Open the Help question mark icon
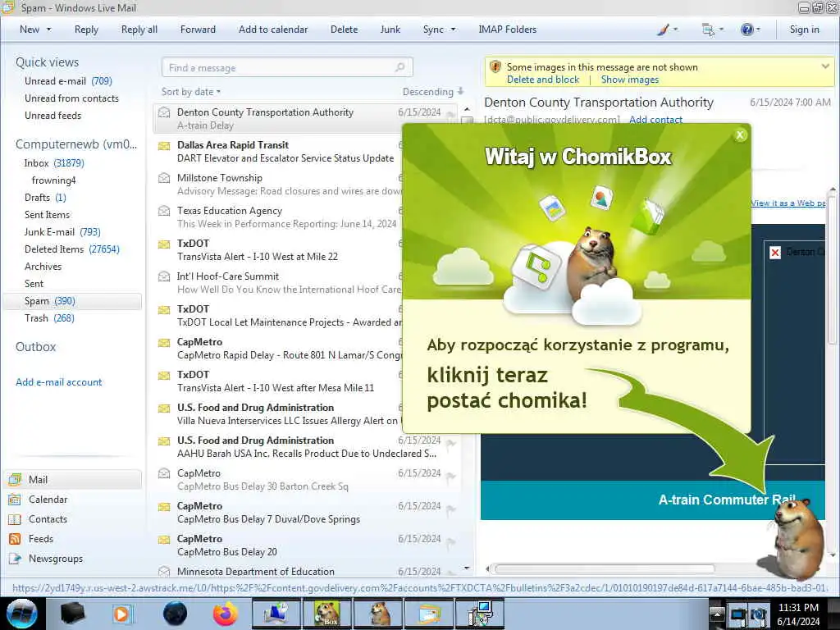The height and width of the screenshot is (630, 840). point(746,30)
